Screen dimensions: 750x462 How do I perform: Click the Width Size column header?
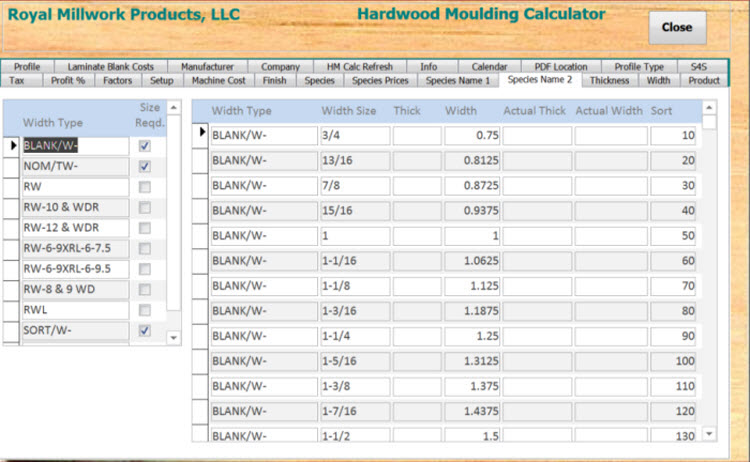pyautogui.click(x=349, y=111)
